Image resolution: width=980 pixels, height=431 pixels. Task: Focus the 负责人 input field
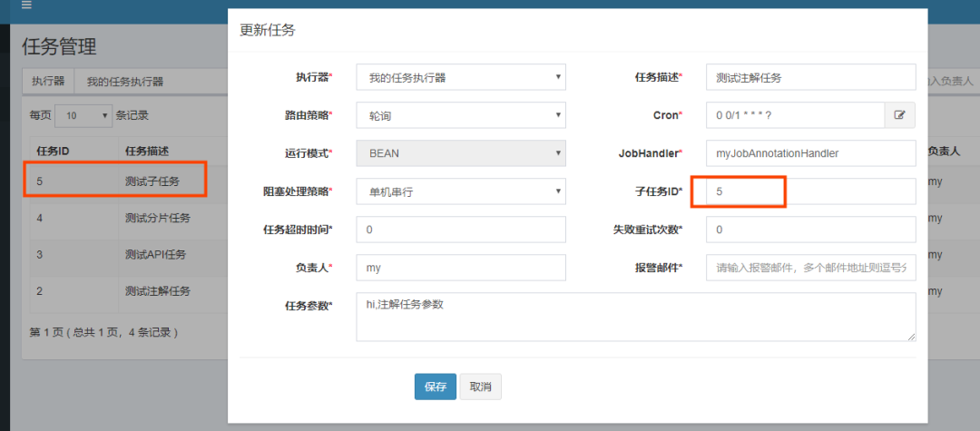(x=461, y=268)
